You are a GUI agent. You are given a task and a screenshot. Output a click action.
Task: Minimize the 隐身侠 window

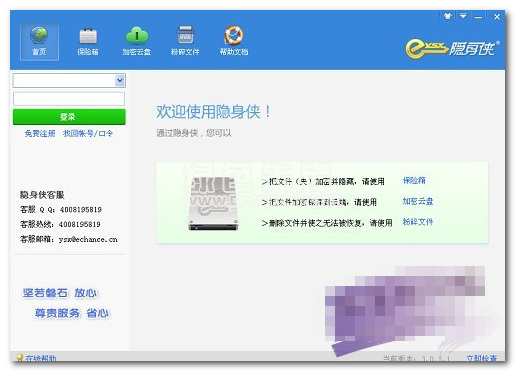[x=479, y=16]
